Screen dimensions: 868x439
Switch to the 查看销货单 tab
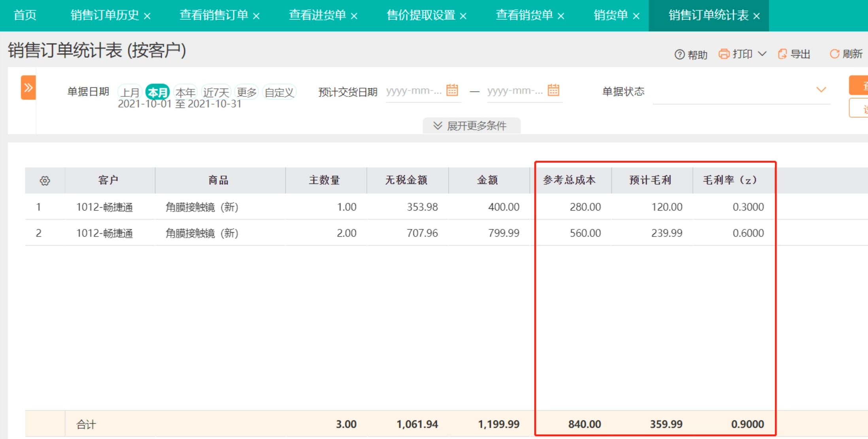(524, 15)
